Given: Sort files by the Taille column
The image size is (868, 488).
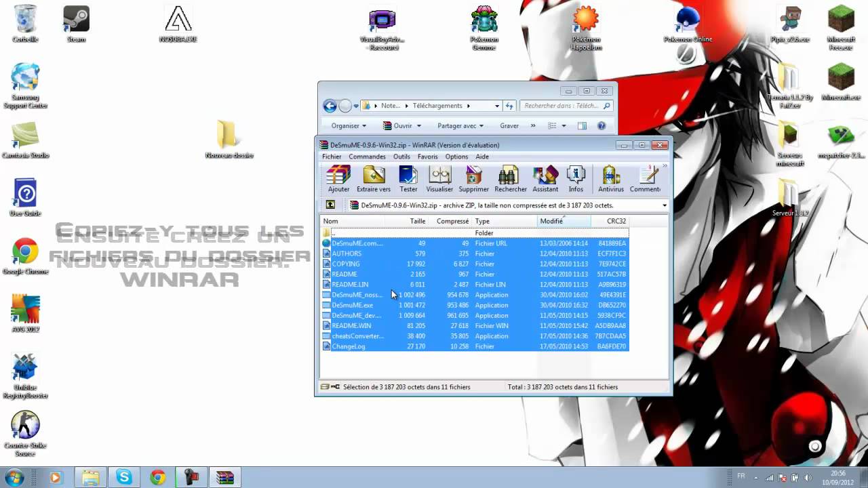Looking at the screenshot, I should tap(407, 221).
